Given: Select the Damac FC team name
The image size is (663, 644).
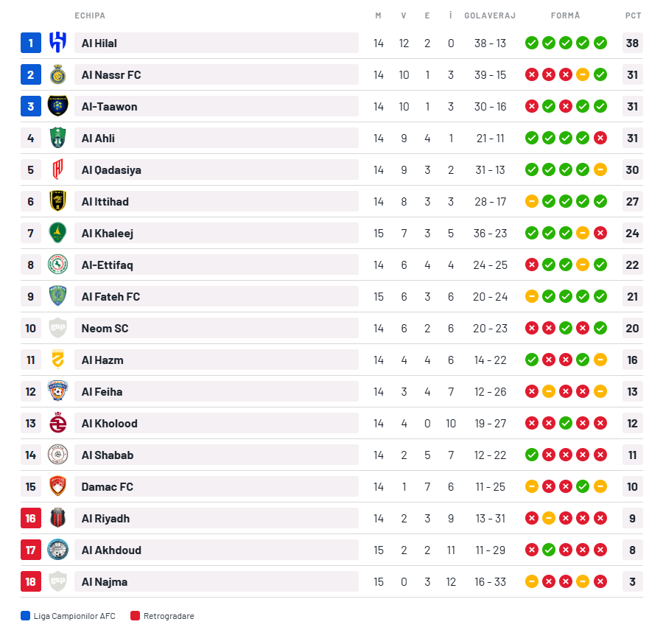Looking at the screenshot, I should point(108,486).
